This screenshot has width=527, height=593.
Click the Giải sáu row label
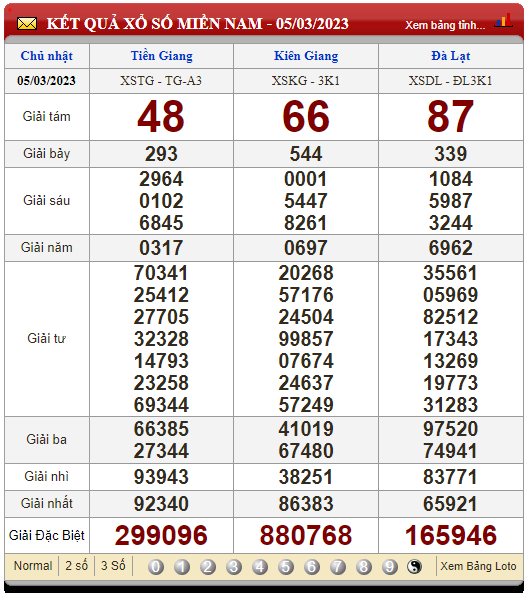(47, 200)
